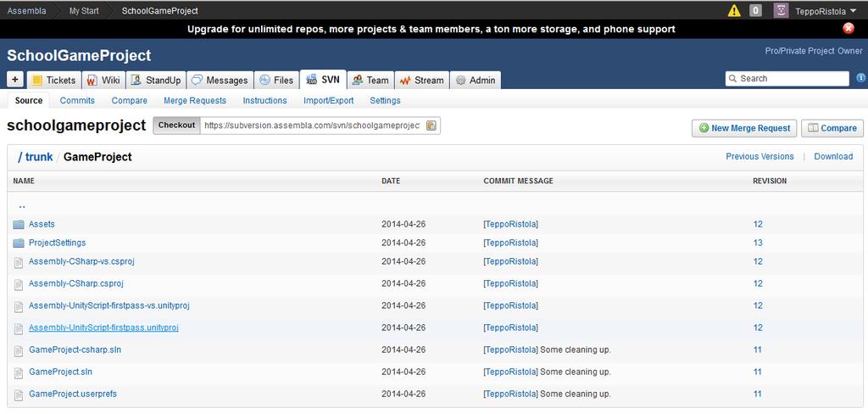Switch to the StandUp tab
This screenshot has width=868, height=414.
pyautogui.click(x=156, y=80)
